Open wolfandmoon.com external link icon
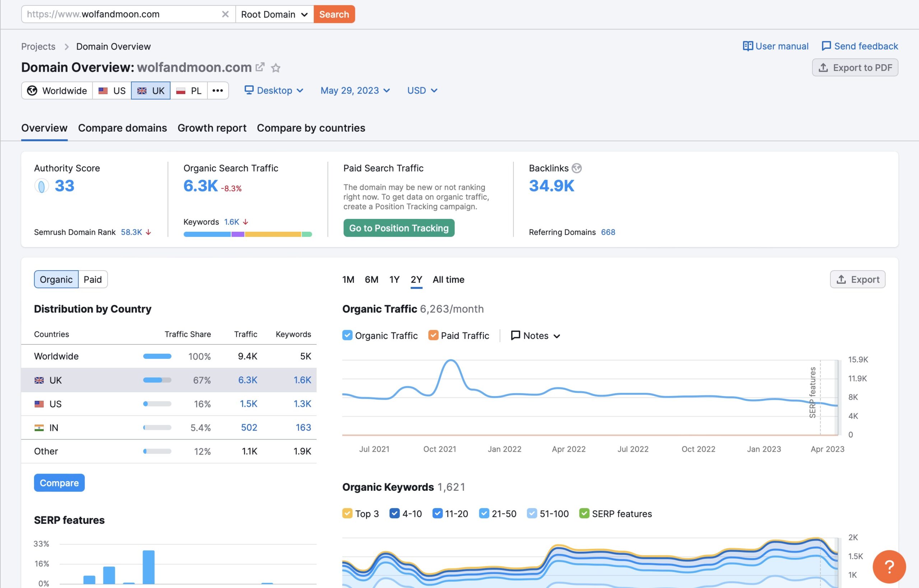Screen dimensions: 919x588 click(260, 67)
